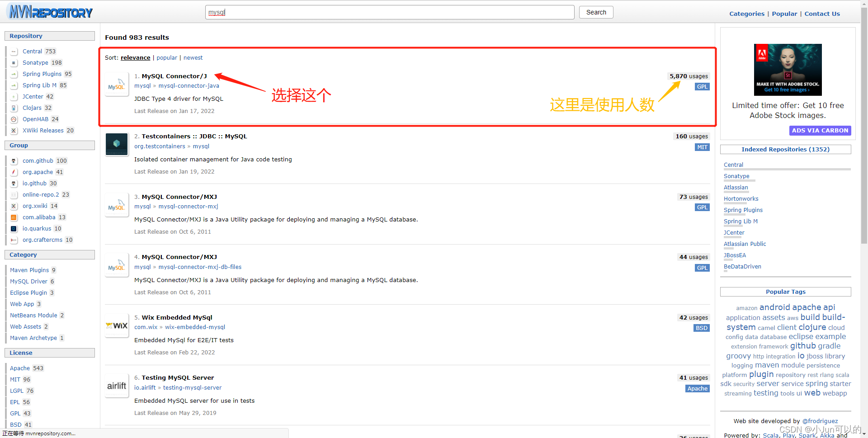
Task: Click the mysql-connector-mxj MySQL logo
Action: 117,205
